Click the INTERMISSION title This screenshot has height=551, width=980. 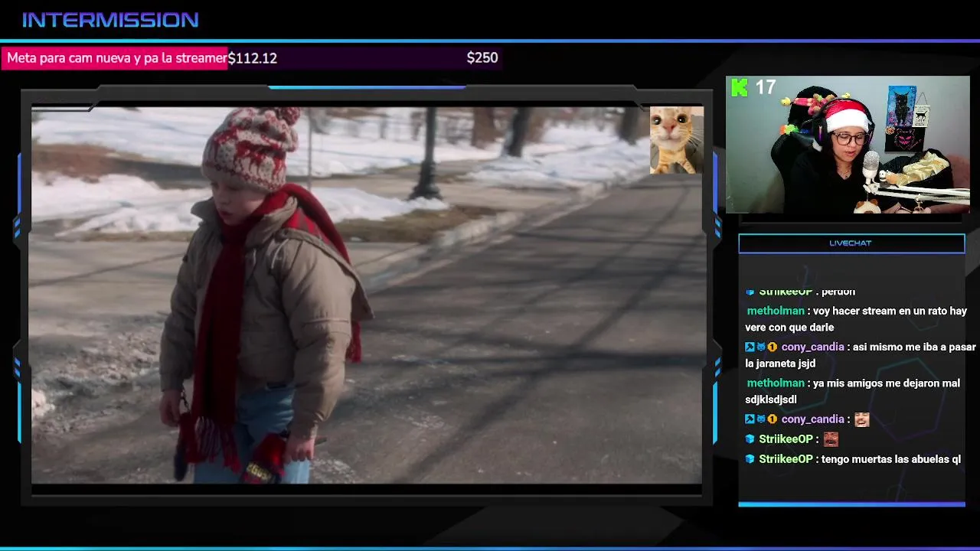point(110,20)
